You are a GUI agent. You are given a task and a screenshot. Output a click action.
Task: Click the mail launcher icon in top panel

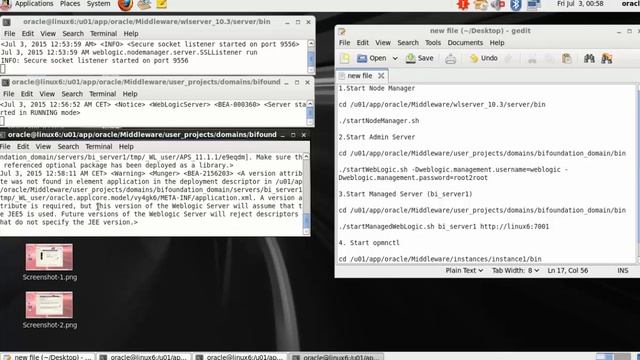pyautogui.click(x=144, y=4)
